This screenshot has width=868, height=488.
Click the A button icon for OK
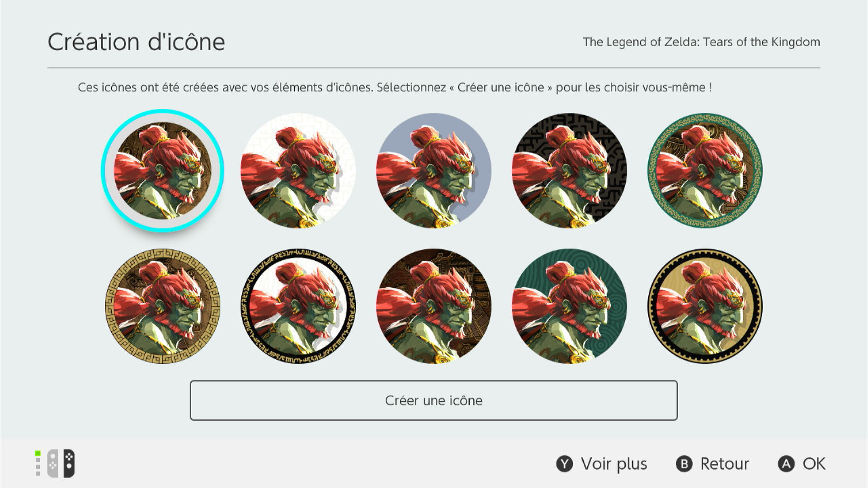[786, 464]
